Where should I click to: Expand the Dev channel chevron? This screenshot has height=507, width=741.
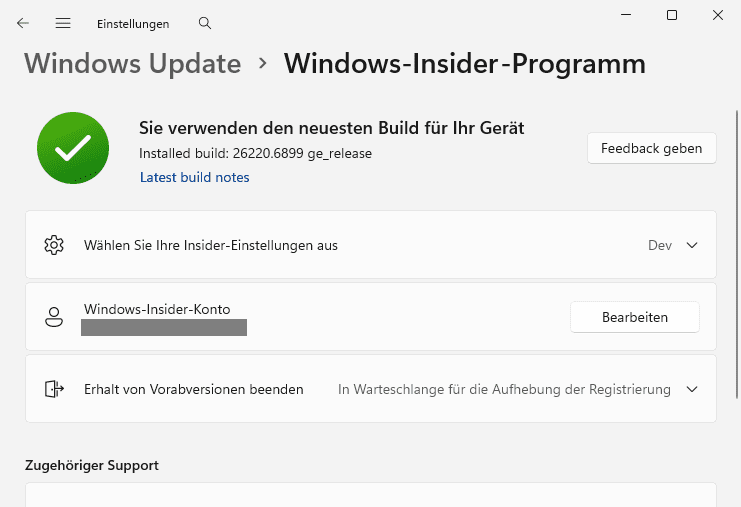point(691,245)
